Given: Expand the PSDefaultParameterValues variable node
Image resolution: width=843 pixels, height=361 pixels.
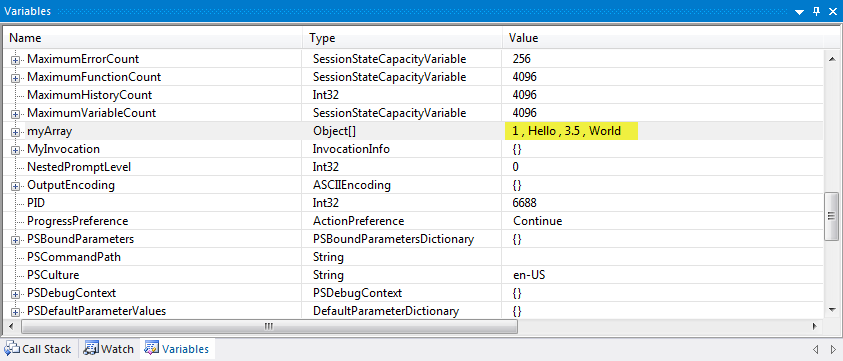Looking at the screenshot, I should tap(16, 312).
